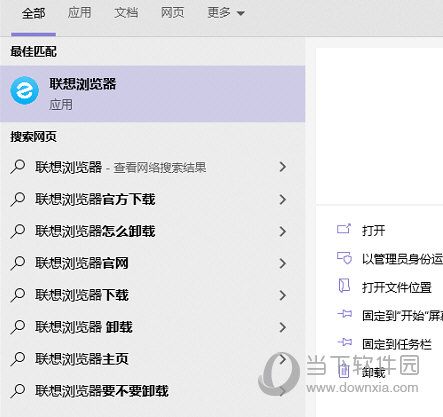Select the 联想浏览器 best match result
Image resolution: width=443 pixels, height=417 pixels.
[x=153, y=94]
